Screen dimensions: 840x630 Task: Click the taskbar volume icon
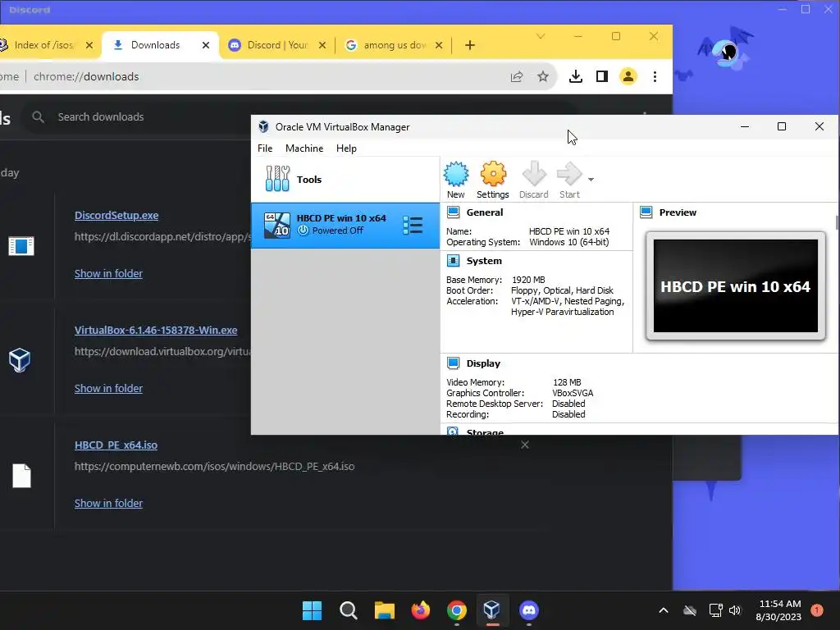pos(735,610)
